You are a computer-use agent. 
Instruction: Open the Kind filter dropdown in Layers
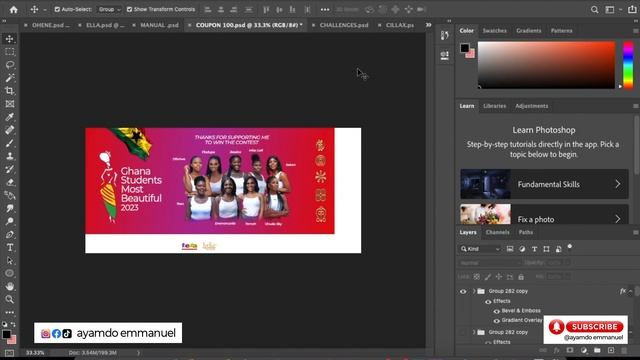coord(480,249)
